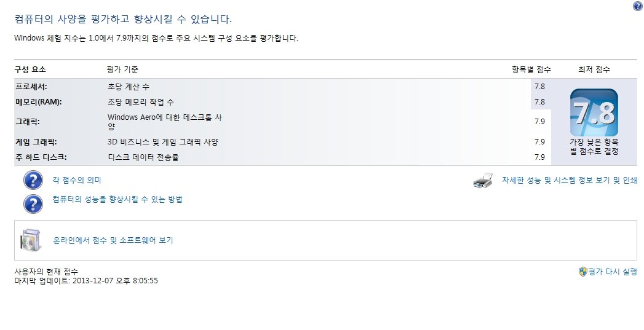This screenshot has height=330, width=644.
Task: Click the software box icon next to 온라인에서 점수
Action: [x=31, y=240]
